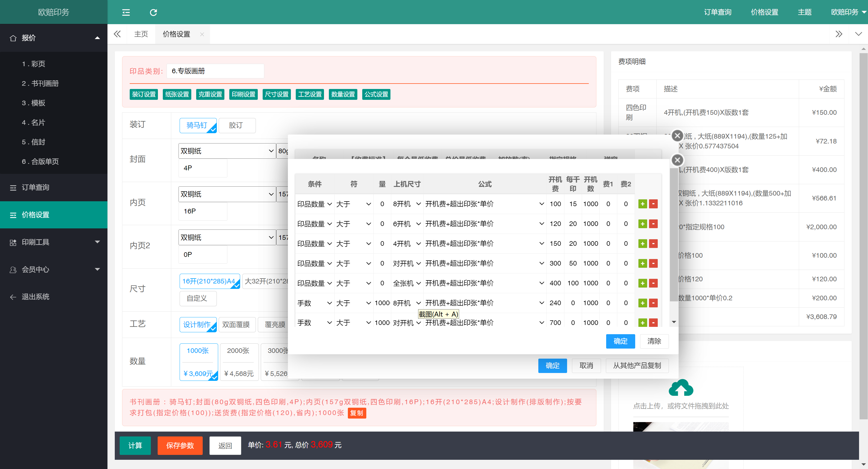The image size is (868, 469).
Task: Toggle the 双面覆膜 process option
Action: 237,324
